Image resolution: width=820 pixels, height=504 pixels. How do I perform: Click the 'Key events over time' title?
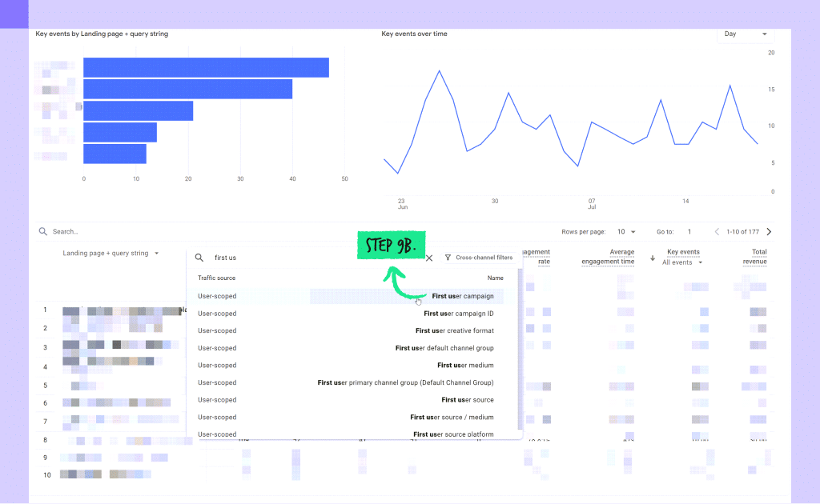(414, 34)
